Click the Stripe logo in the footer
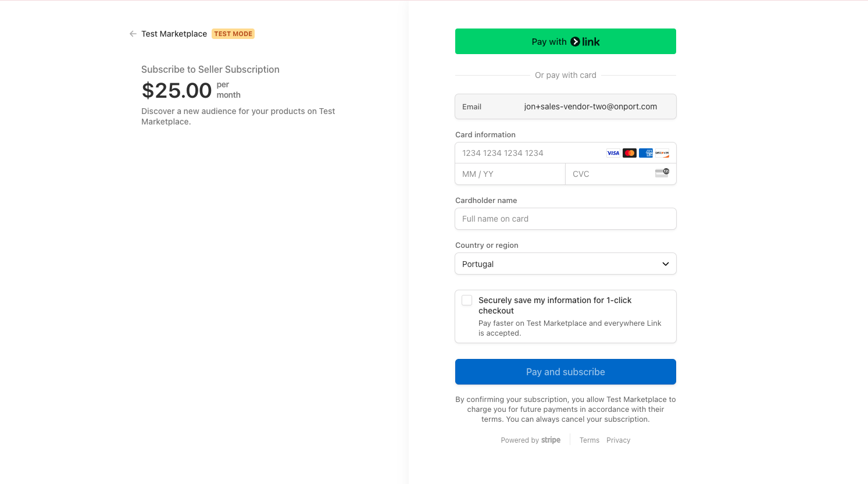 point(551,440)
